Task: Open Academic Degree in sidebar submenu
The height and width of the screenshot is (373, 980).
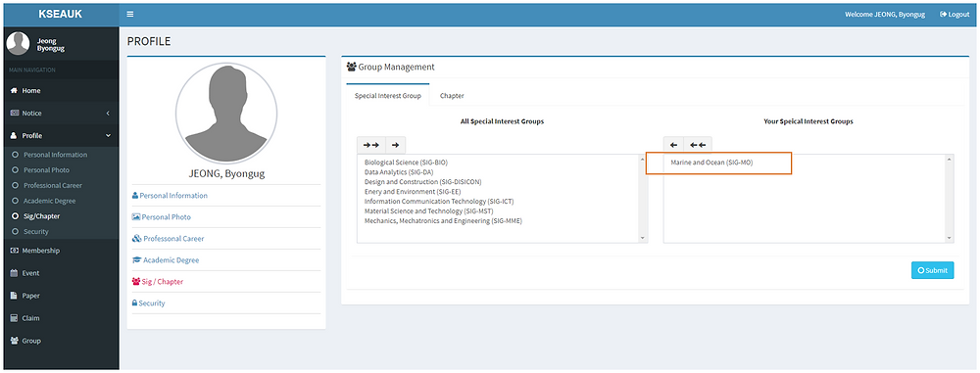Action: [x=49, y=201]
